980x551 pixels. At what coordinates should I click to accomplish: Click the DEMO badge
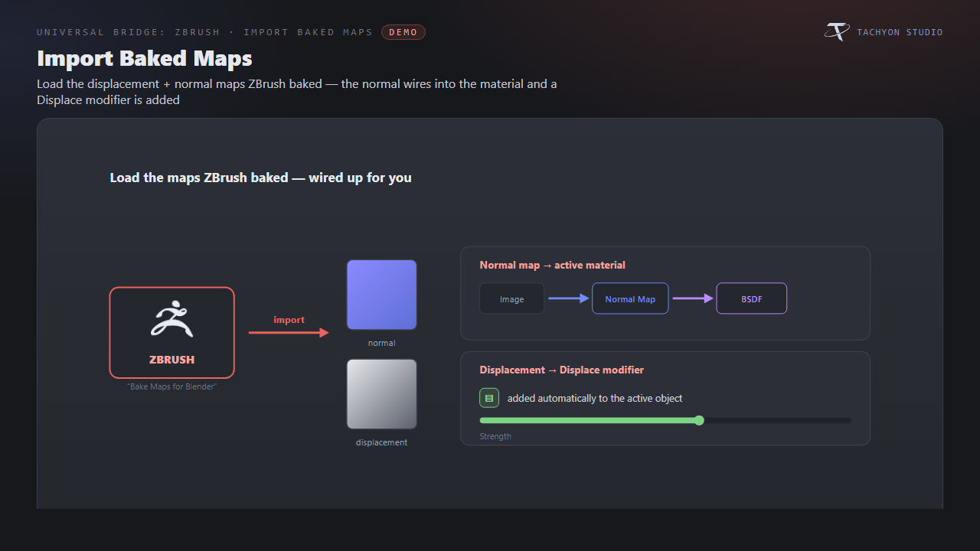[x=403, y=32]
